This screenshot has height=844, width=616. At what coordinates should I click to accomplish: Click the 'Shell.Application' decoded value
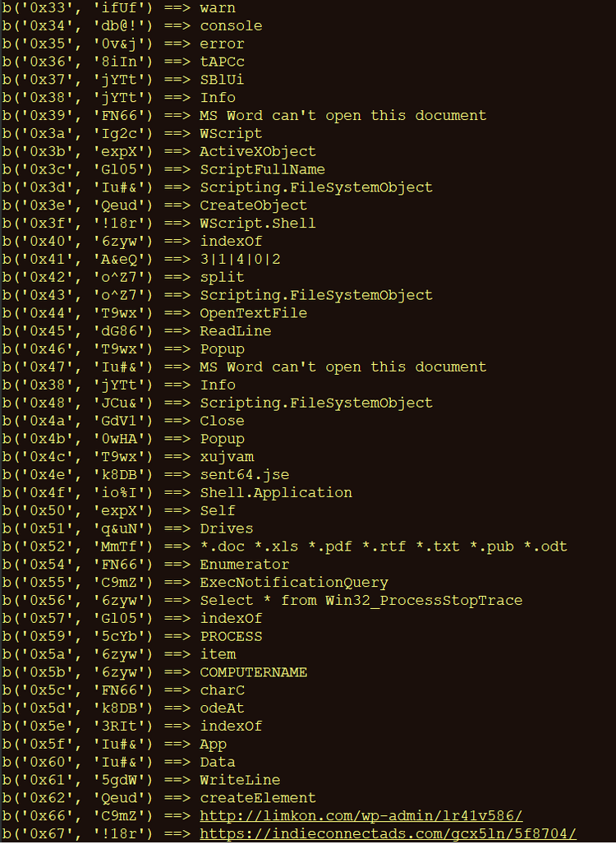tap(276, 493)
